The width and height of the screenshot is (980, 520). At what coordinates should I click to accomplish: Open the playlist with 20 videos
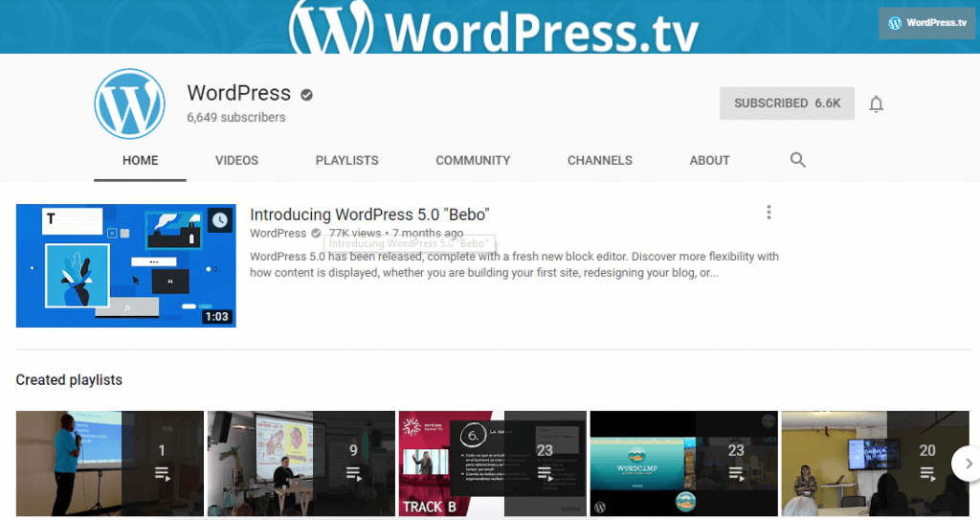tap(875, 463)
